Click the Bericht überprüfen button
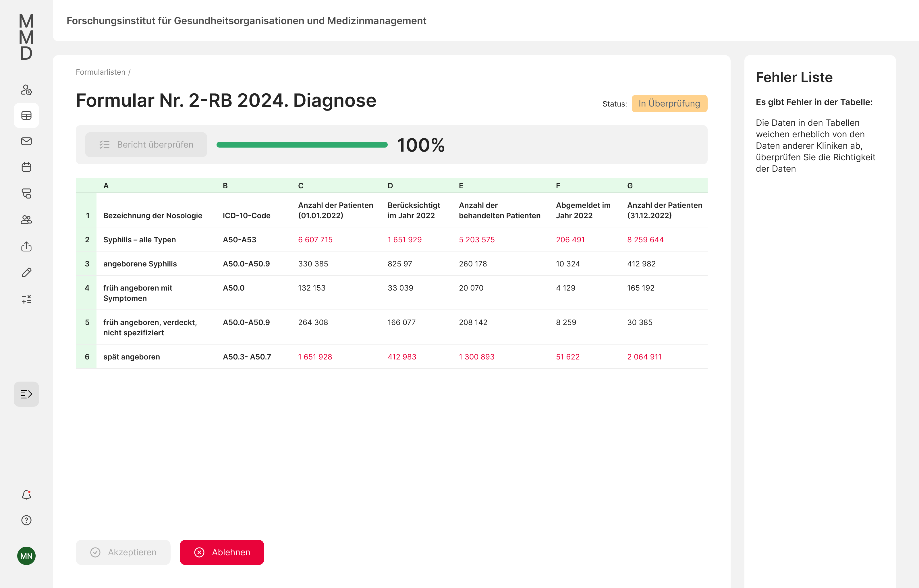Viewport: 919px width, 588px height. pyautogui.click(x=146, y=145)
